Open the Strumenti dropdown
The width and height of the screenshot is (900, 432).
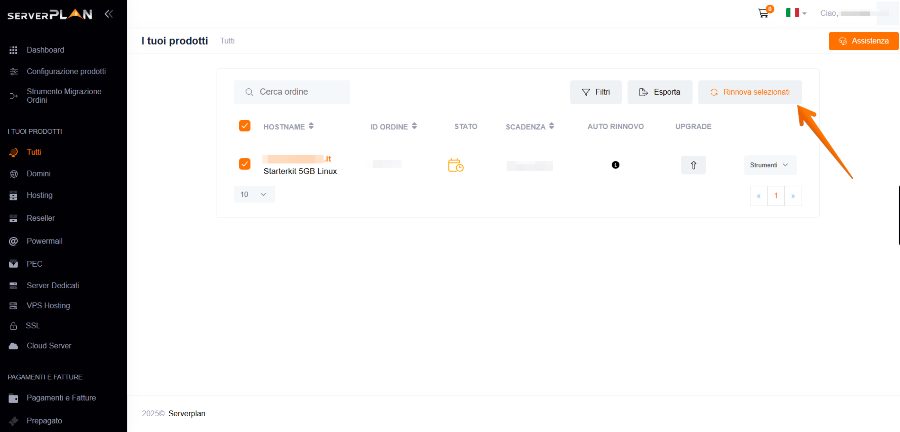768,165
